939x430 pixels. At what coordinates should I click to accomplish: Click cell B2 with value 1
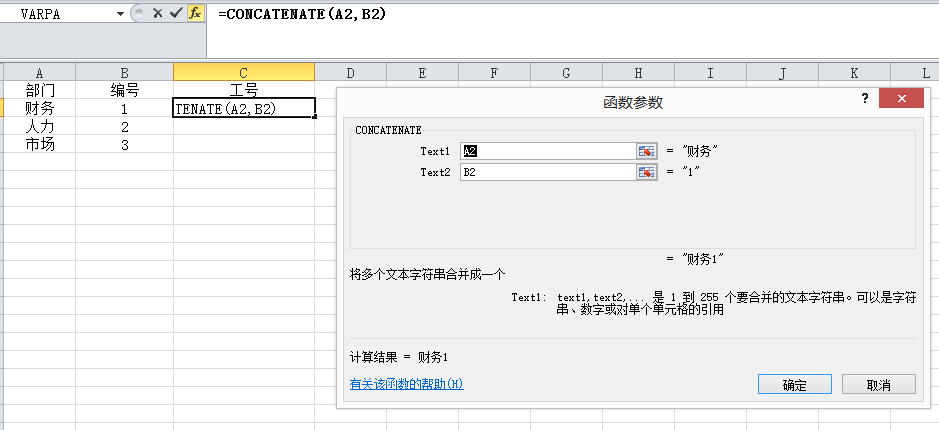(x=125, y=108)
